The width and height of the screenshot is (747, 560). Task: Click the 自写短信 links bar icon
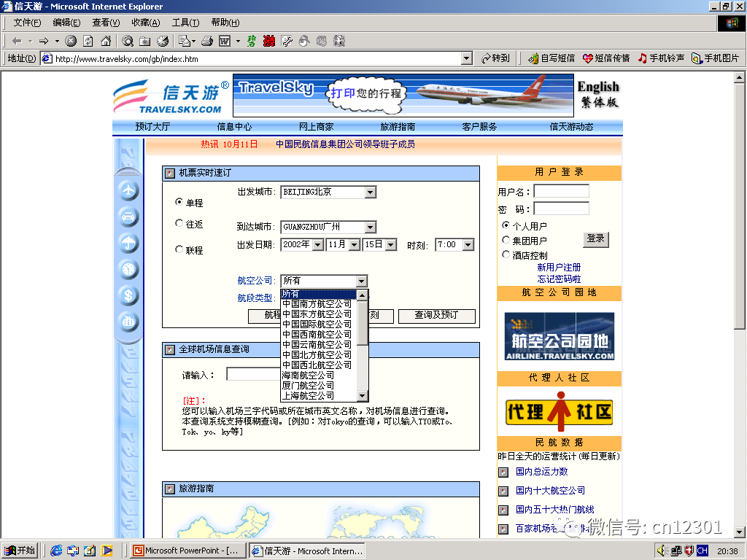pyautogui.click(x=551, y=58)
